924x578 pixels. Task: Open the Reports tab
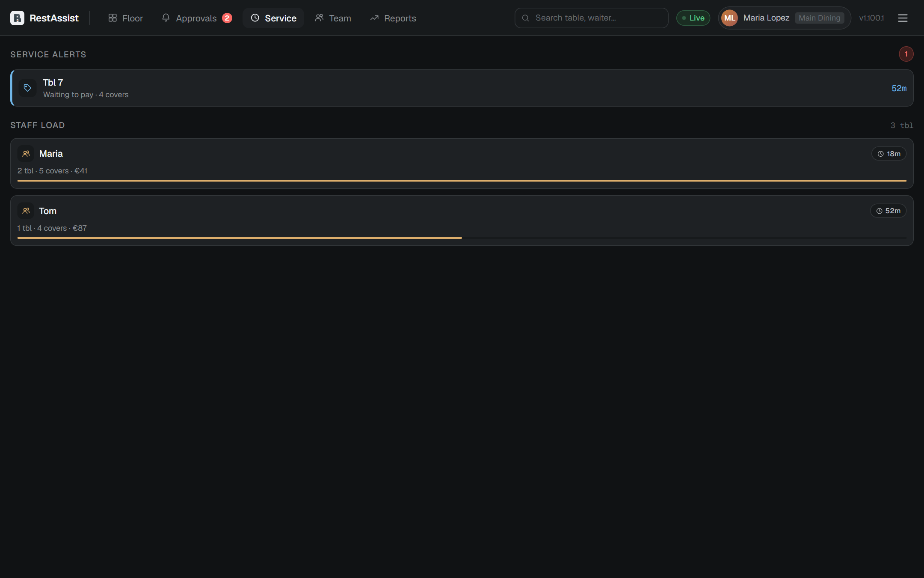pos(393,18)
